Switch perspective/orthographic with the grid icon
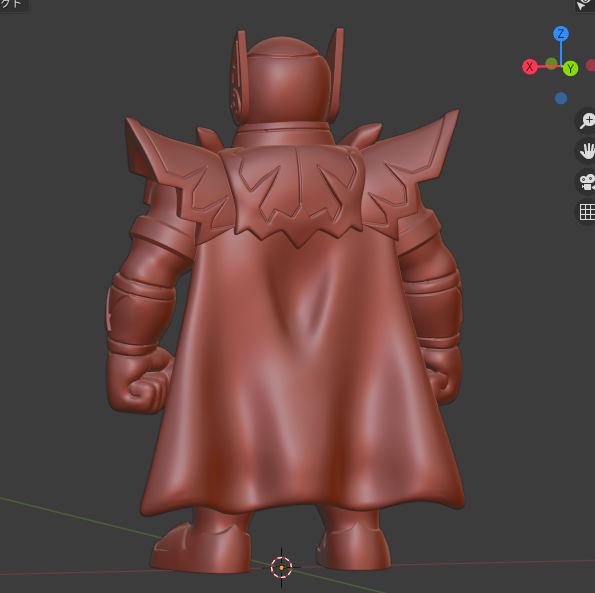The image size is (595, 593). 586,212
